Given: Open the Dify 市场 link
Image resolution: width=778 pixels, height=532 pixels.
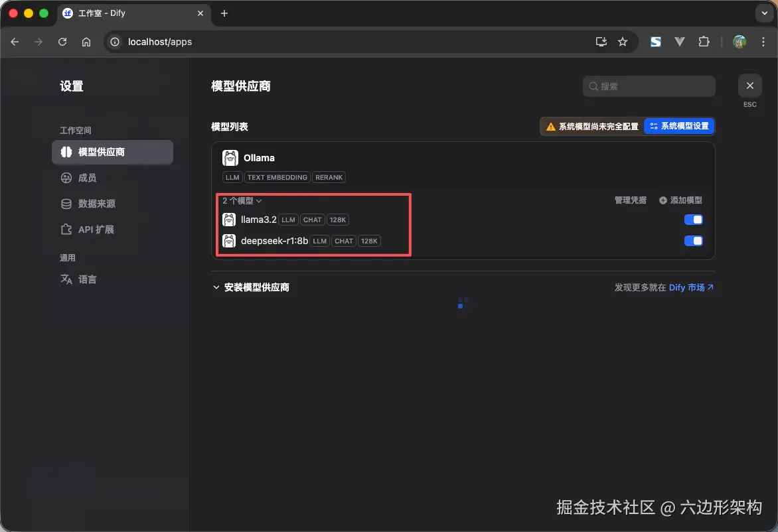Looking at the screenshot, I should pyautogui.click(x=691, y=288).
